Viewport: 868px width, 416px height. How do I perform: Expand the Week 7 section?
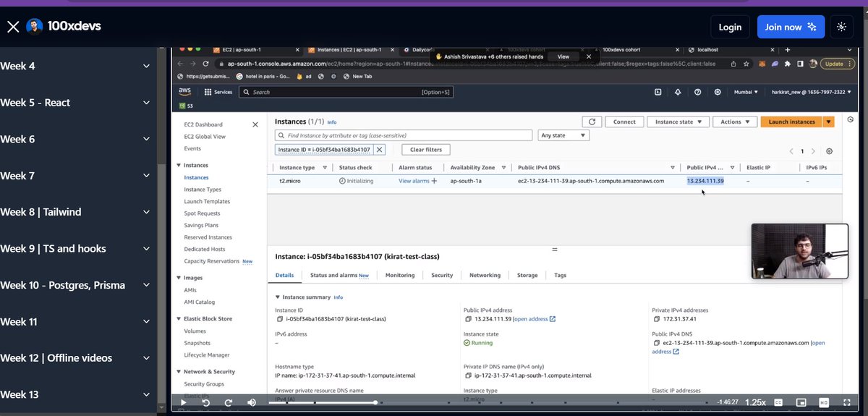coord(77,176)
